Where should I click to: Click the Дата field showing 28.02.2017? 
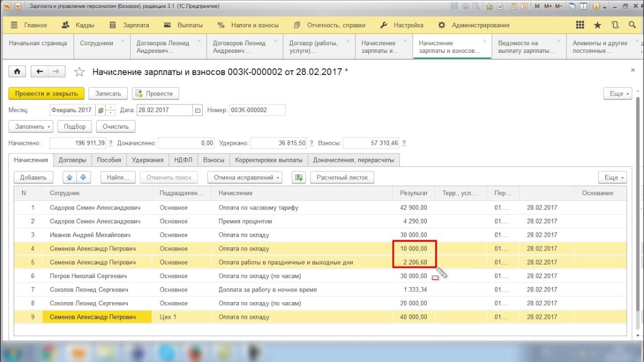tap(165, 110)
